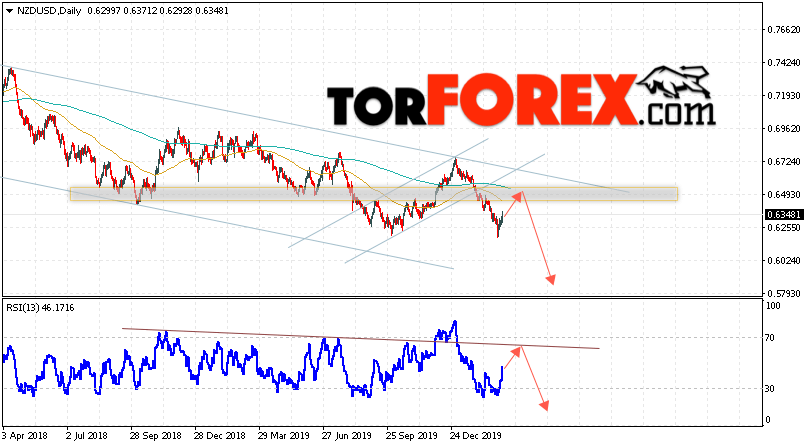This screenshot has height=447, width=808.
Task: Select the NZDUSD,Daily symbol label
Action: pyautogui.click(x=49, y=11)
